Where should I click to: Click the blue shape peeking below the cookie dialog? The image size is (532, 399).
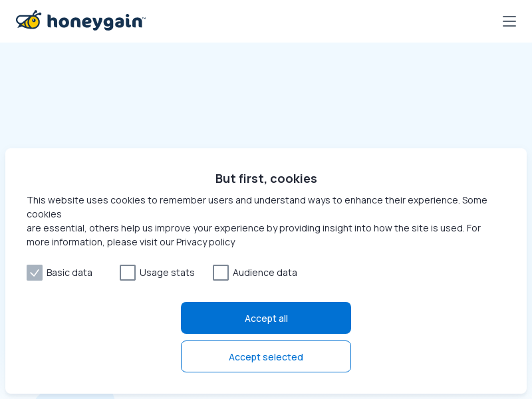[x=75, y=396]
